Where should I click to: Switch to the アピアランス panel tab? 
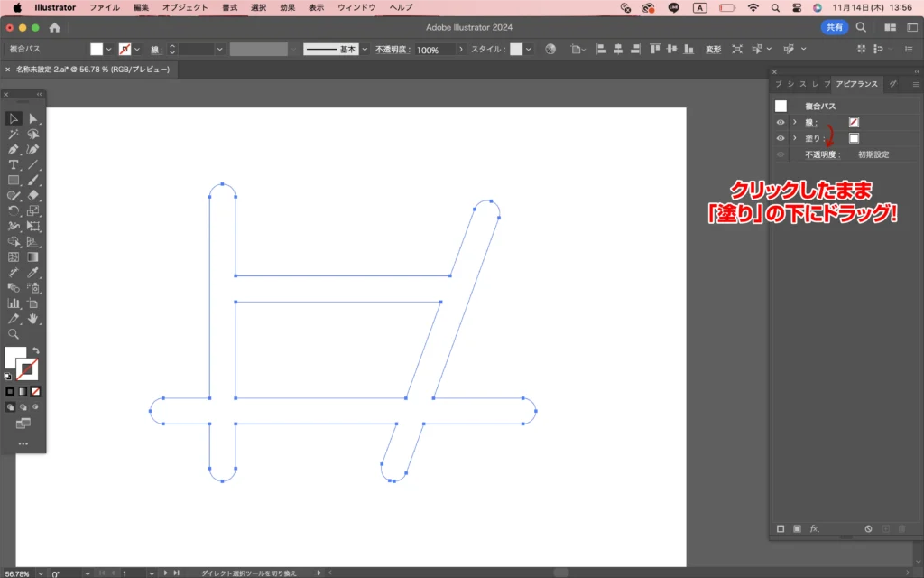click(x=855, y=84)
